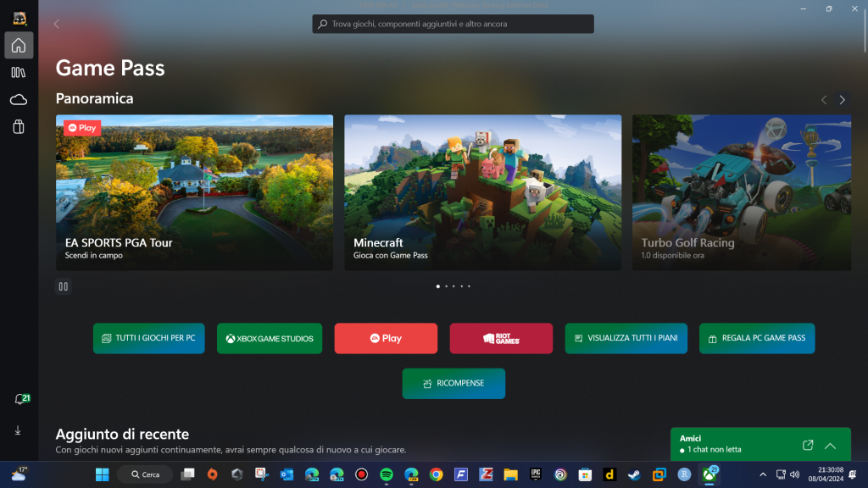Viewport: 868px width, 488px height.
Task: Click the Riot Games button
Action: click(x=501, y=338)
